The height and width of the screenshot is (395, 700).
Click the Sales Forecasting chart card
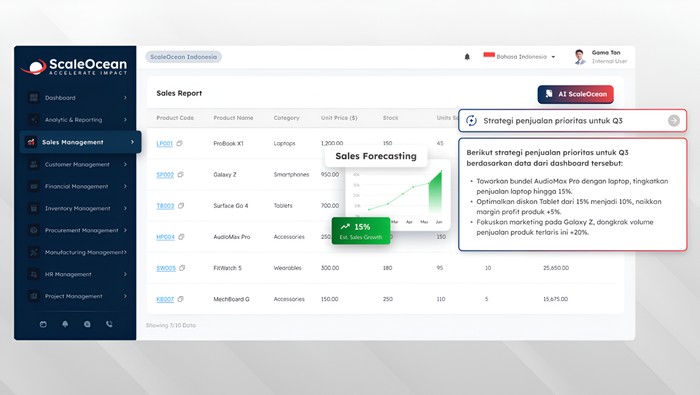click(x=398, y=195)
